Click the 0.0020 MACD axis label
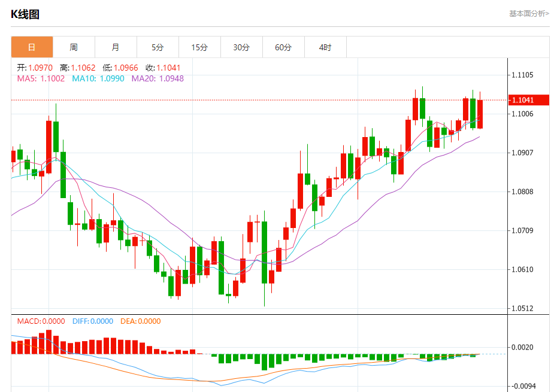 (x=522, y=347)
